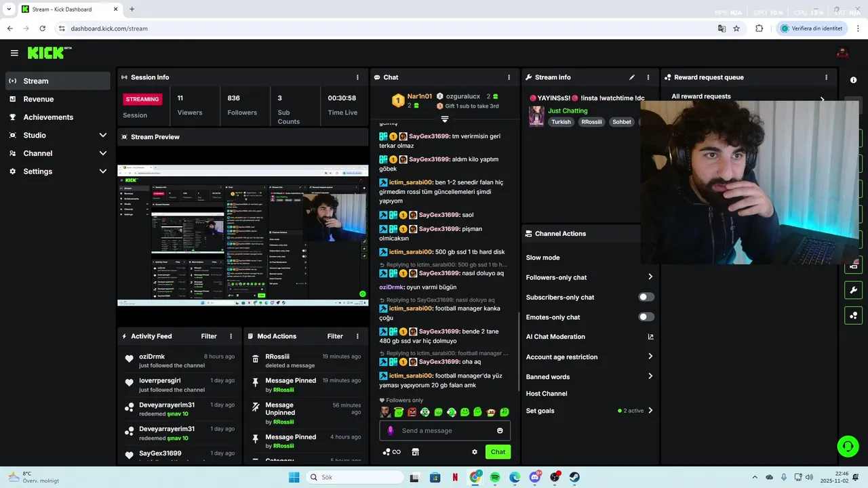Expand the Studio sidebar section

pos(58,136)
